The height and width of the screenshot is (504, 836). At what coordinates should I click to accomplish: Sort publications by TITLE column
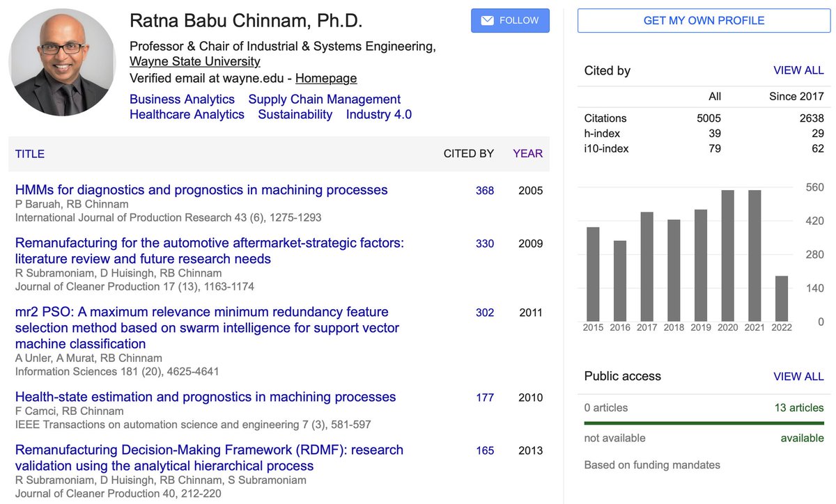[x=30, y=154]
